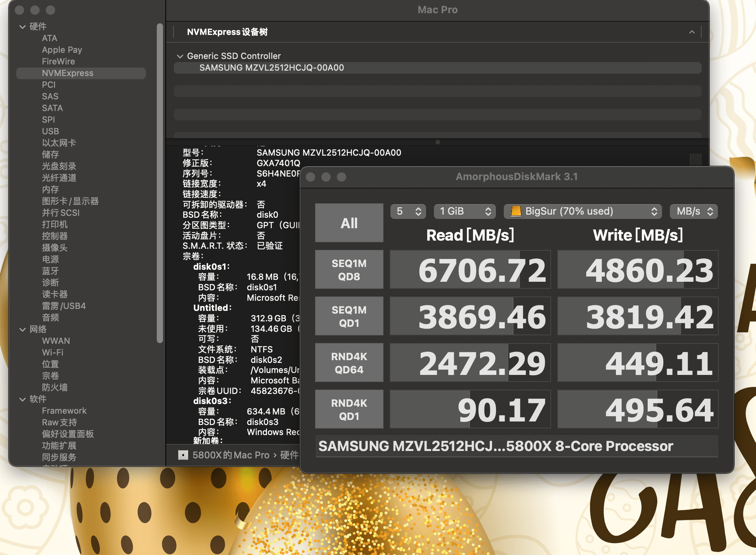Image resolution: width=756 pixels, height=555 pixels.
Task: Select 偏好设置面板 under 软件
Action: [x=68, y=434]
